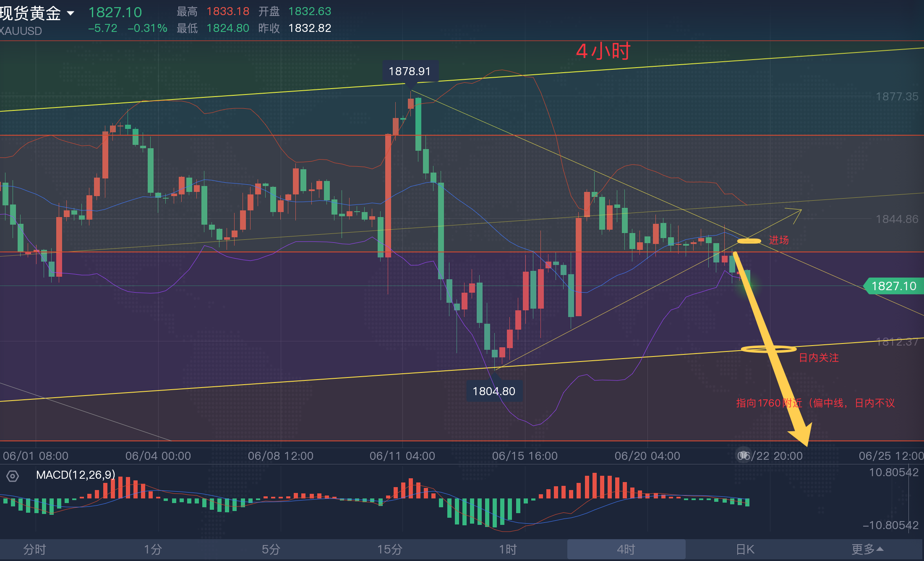The width and height of the screenshot is (924, 561).
Task: Click the MACD(12,26,9) indicator label
Action: (x=76, y=475)
